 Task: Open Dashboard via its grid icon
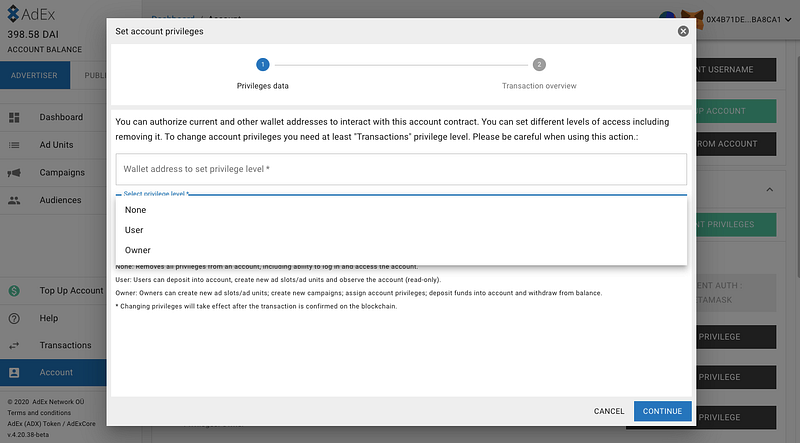pos(14,117)
